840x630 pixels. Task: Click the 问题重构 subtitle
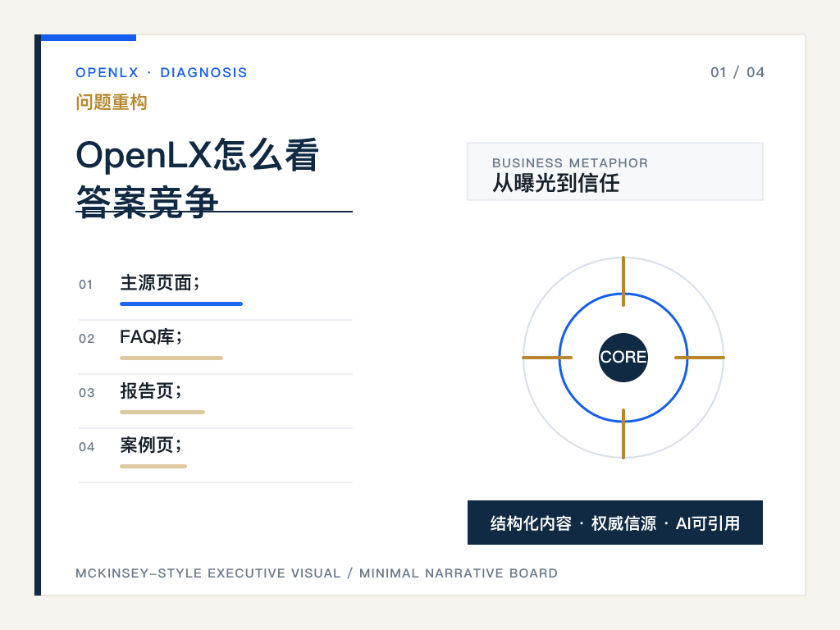(112, 102)
